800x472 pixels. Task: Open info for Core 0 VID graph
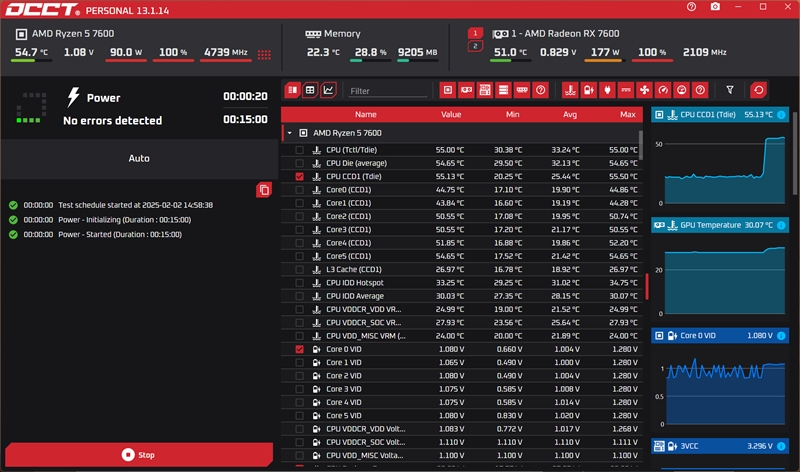781,336
